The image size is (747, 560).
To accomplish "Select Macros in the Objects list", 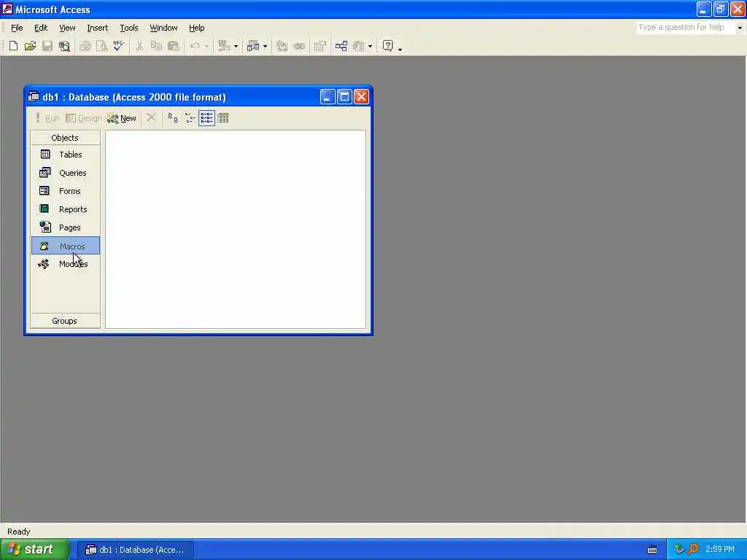I will pyautogui.click(x=65, y=246).
